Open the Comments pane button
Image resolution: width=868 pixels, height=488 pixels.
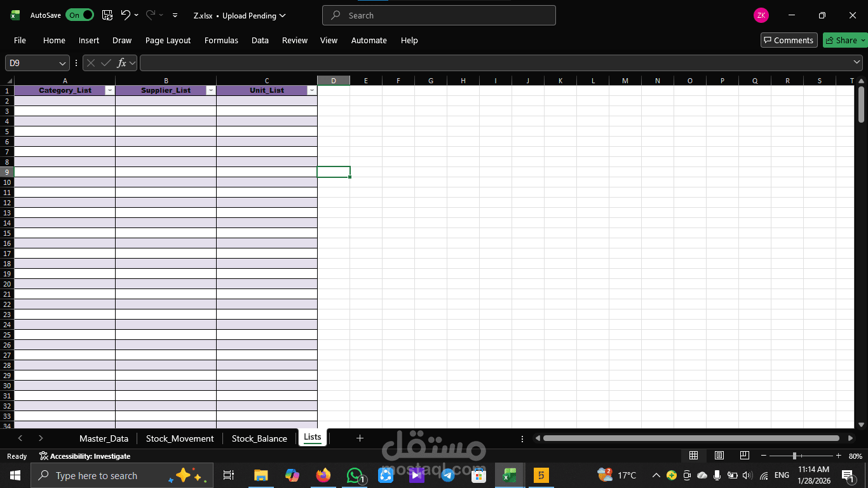(789, 40)
